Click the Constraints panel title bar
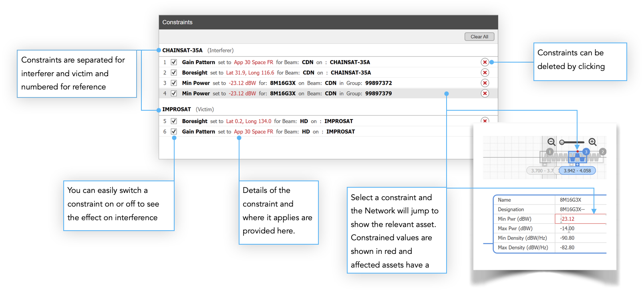 point(328,22)
